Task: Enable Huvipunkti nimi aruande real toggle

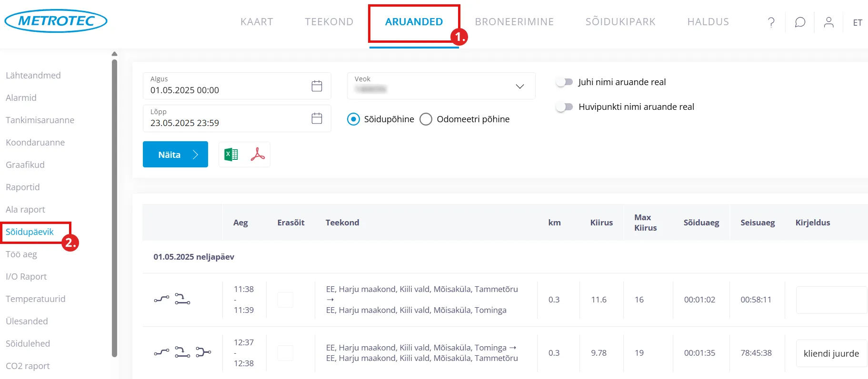Action: 564,107
